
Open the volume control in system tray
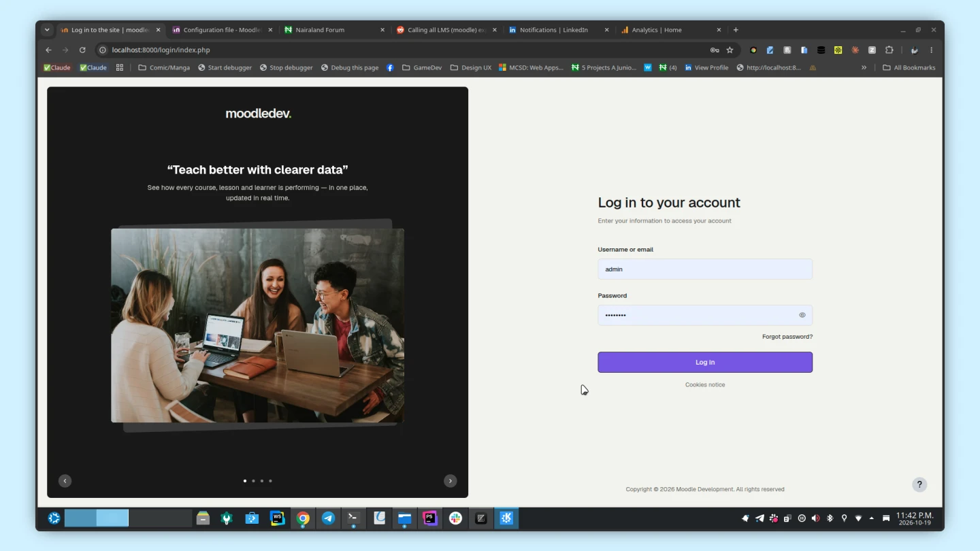click(815, 518)
